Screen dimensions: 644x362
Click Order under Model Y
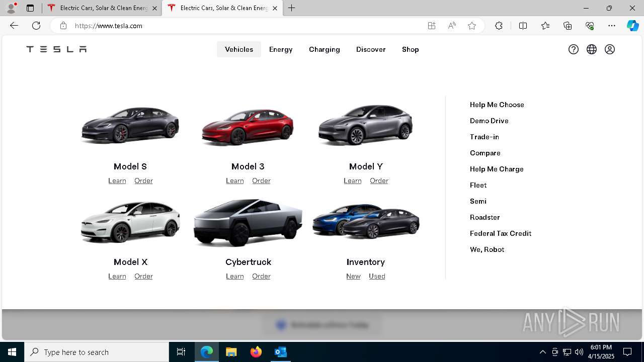click(x=379, y=180)
